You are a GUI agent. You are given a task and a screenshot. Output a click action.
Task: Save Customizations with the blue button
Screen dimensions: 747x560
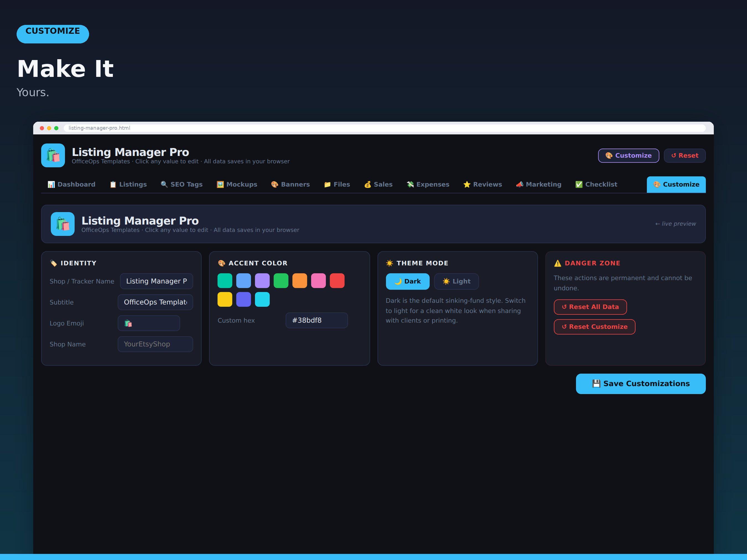pos(641,384)
